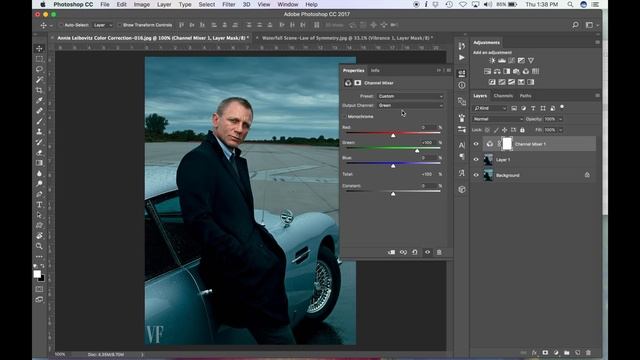Select the Horizontal Type tool
This screenshot has height=360, width=640.
(x=39, y=204)
